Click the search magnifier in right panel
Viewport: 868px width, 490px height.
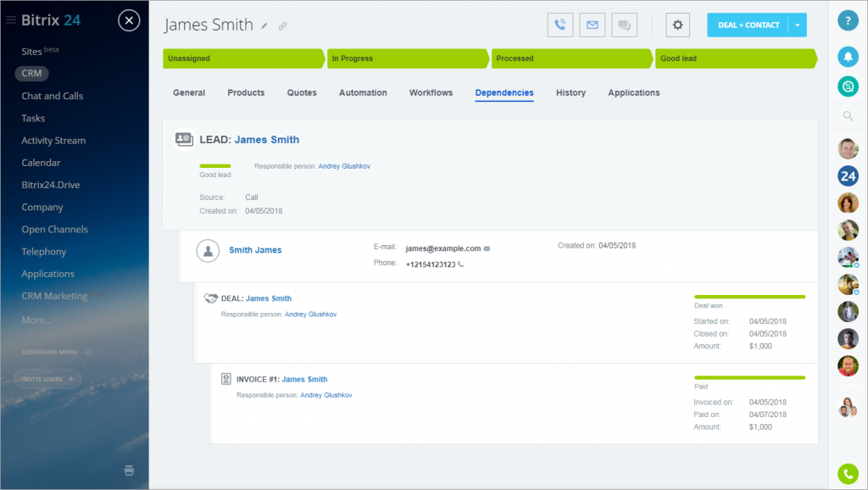point(848,115)
